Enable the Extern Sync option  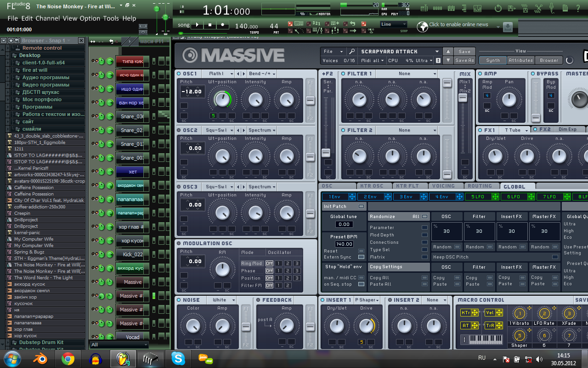click(x=361, y=257)
